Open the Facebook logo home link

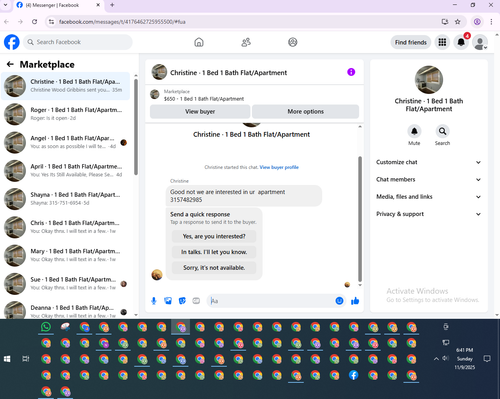[12, 42]
